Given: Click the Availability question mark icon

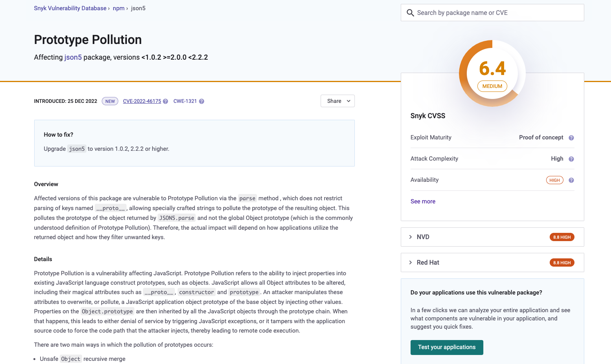Looking at the screenshot, I should pos(571,180).
